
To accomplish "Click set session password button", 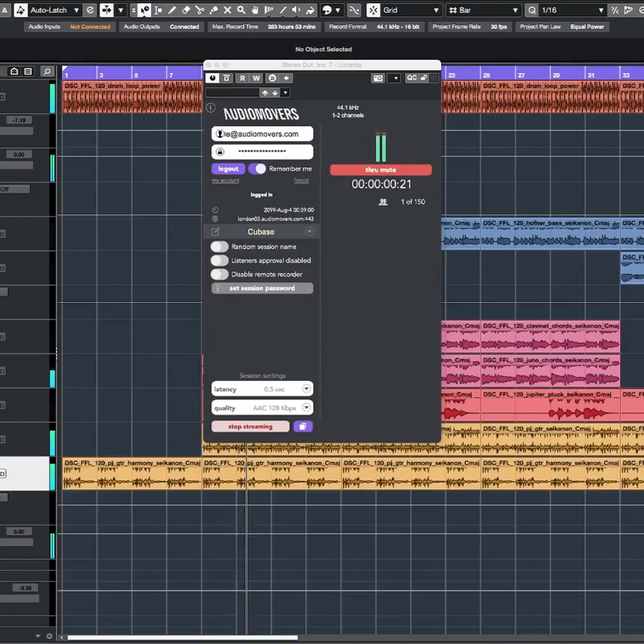I will 262,289.
